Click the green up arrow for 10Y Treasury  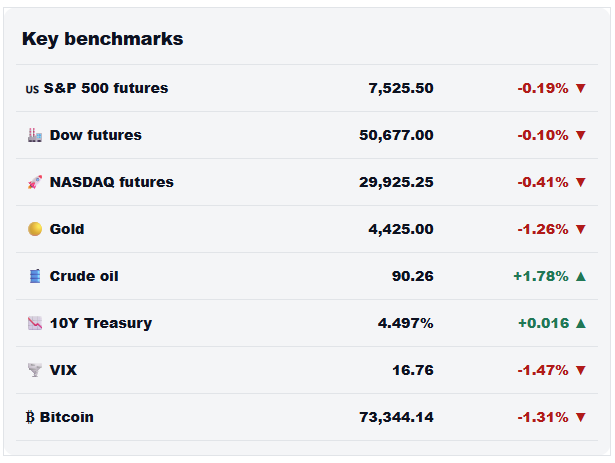[581, 323]
